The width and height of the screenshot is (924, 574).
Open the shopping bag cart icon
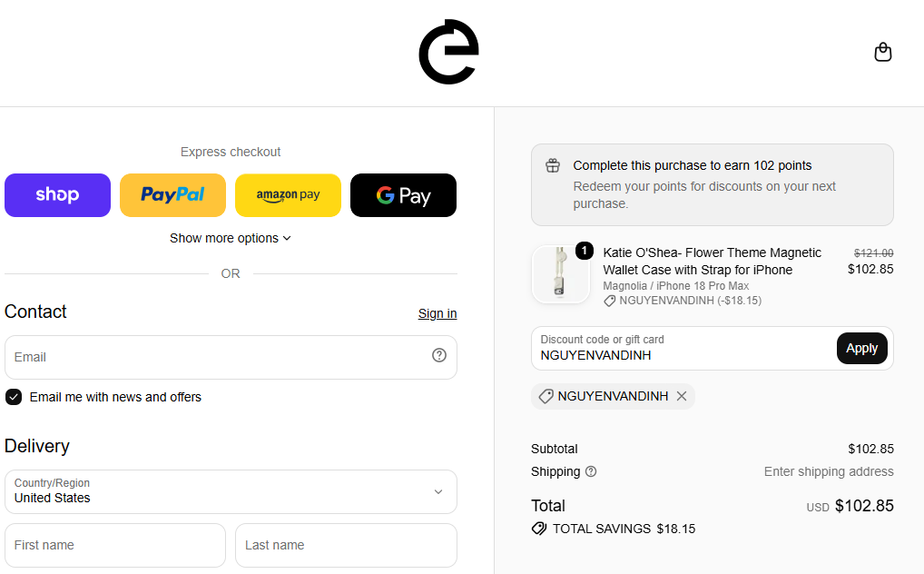click(882, 52)
